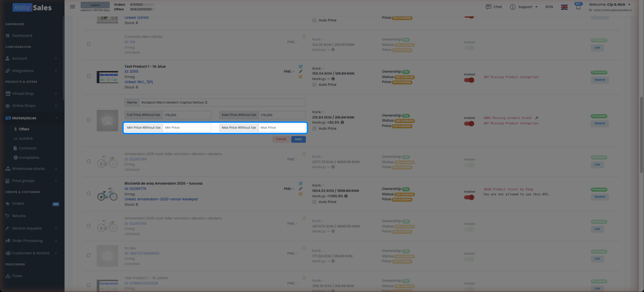This screenshot has width=644, height=292.
Task: Select checkbox for Test Product 1 - 14, blue row
Action: point(89,76)
